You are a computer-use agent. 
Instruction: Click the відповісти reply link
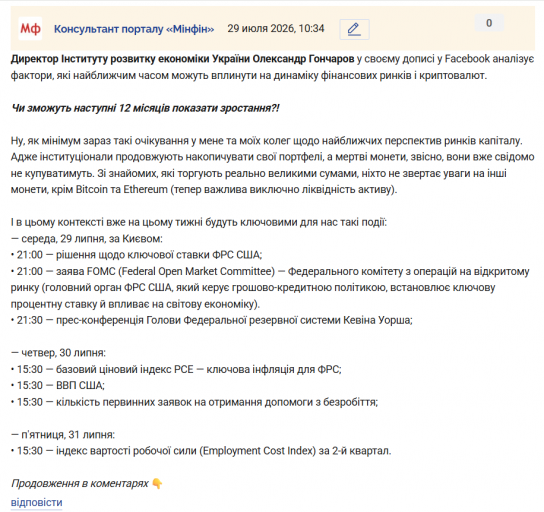36,502
